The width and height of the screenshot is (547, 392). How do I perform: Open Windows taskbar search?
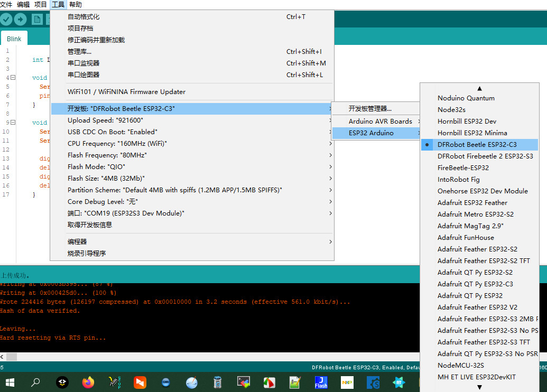click(x=35, y=382)
